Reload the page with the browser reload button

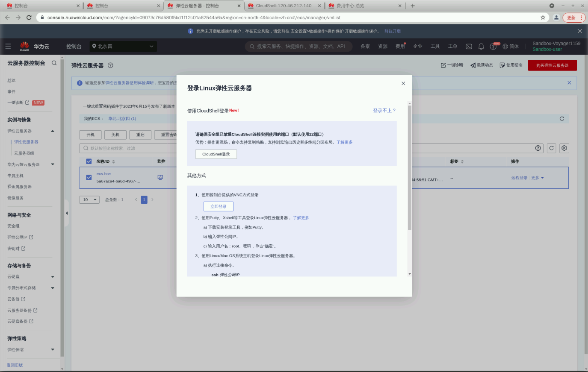tap(29, 18)
